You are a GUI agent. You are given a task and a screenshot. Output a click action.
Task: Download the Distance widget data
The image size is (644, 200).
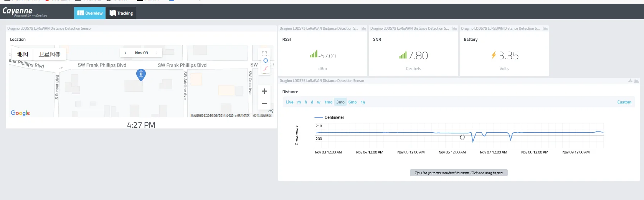point(630,81)
